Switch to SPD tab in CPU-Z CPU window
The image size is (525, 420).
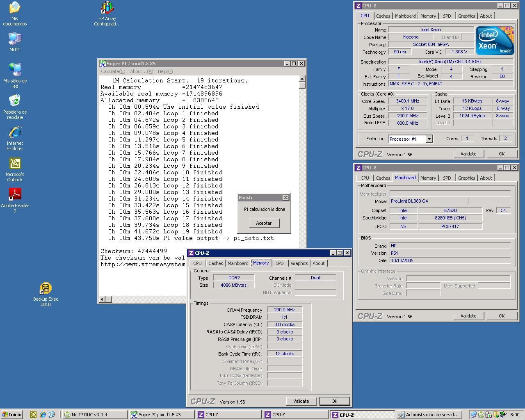(447, 16)
